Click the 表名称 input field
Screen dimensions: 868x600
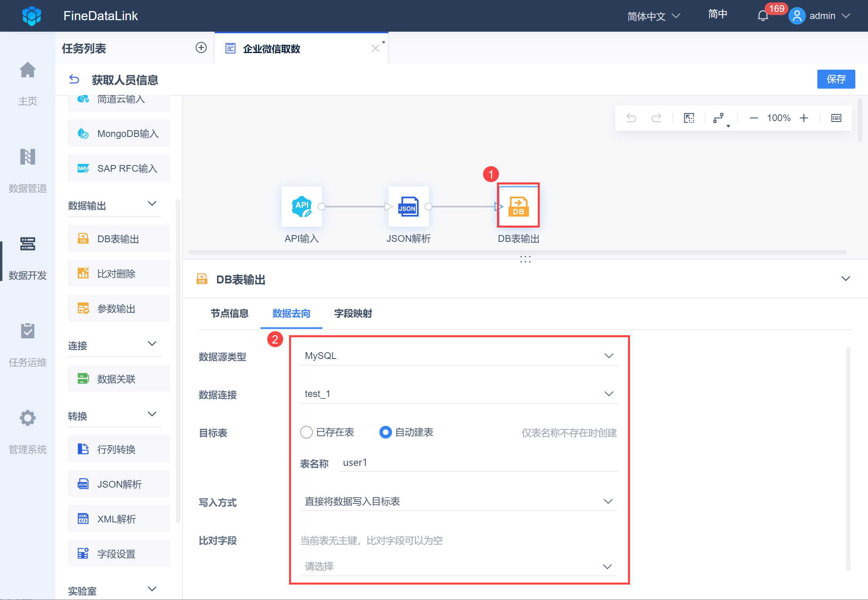(478, 463)
